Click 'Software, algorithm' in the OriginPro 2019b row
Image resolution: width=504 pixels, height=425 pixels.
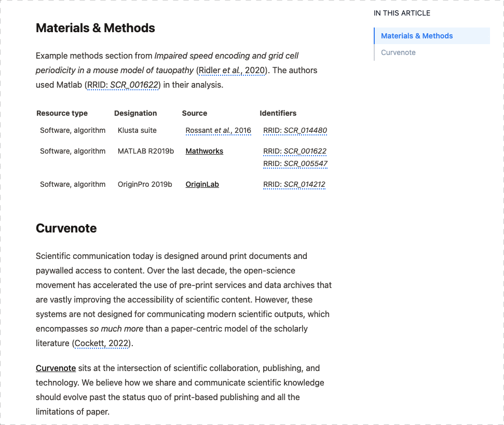point(73,184)
